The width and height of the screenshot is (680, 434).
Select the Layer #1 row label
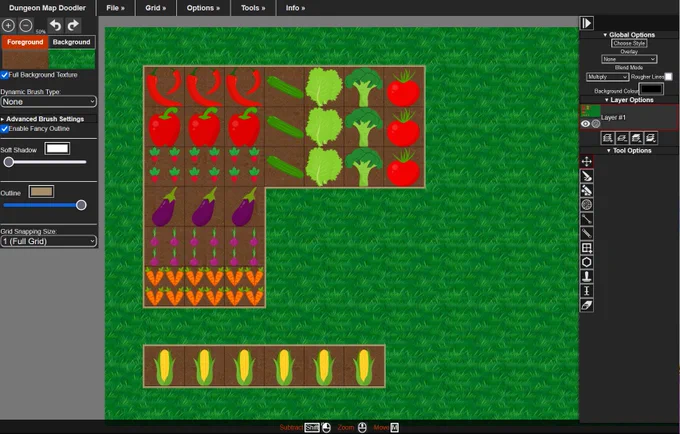pos(613,117)
